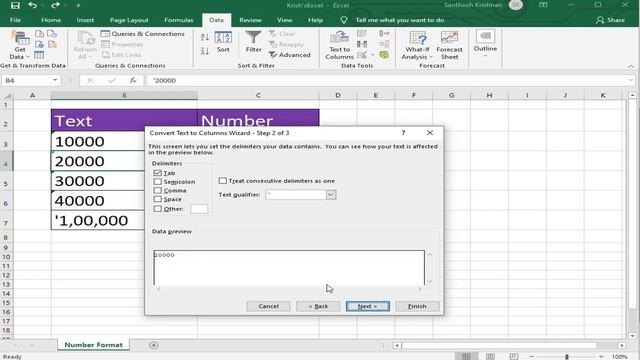Switch to the Page Layout tab
640x360 pixels.
(x=129, y=20)
